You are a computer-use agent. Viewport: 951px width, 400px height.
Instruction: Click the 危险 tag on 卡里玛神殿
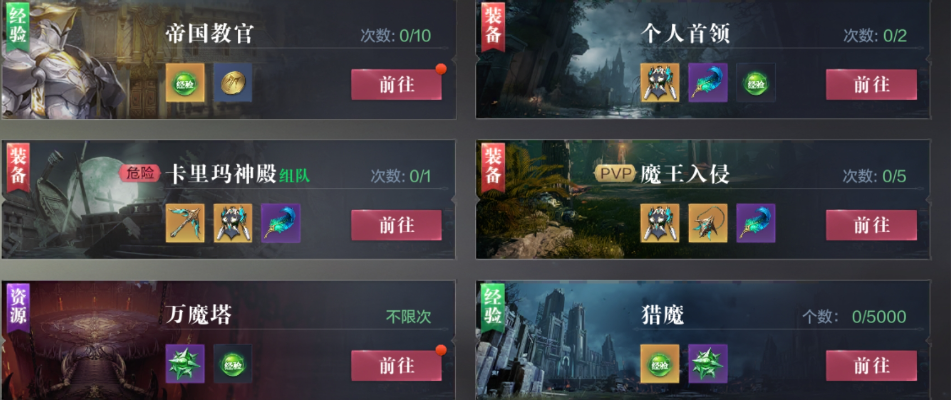pos(141,175)
